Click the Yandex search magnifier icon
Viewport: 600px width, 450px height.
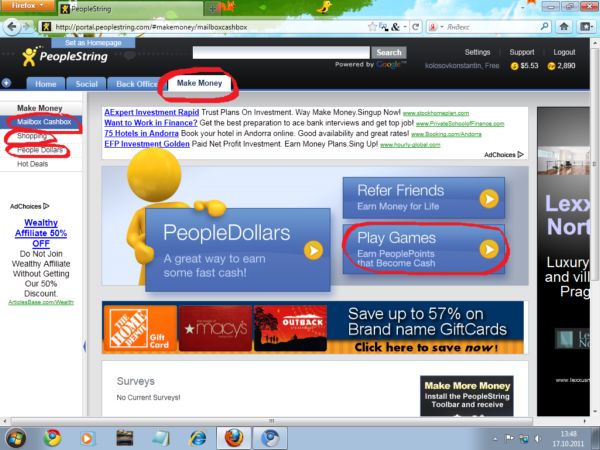[x=544, y=26]
